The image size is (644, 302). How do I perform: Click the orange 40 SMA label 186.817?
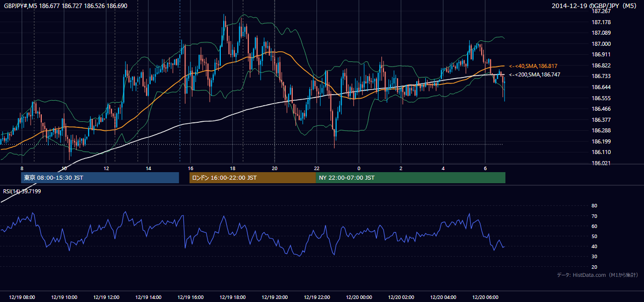(533, 66)
